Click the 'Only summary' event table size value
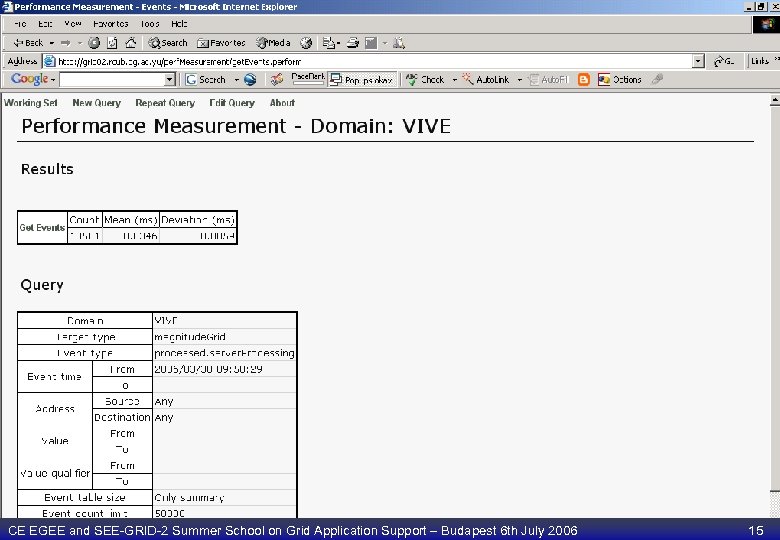The height and width of the screenshot is (540, 780). pos(189,498)
